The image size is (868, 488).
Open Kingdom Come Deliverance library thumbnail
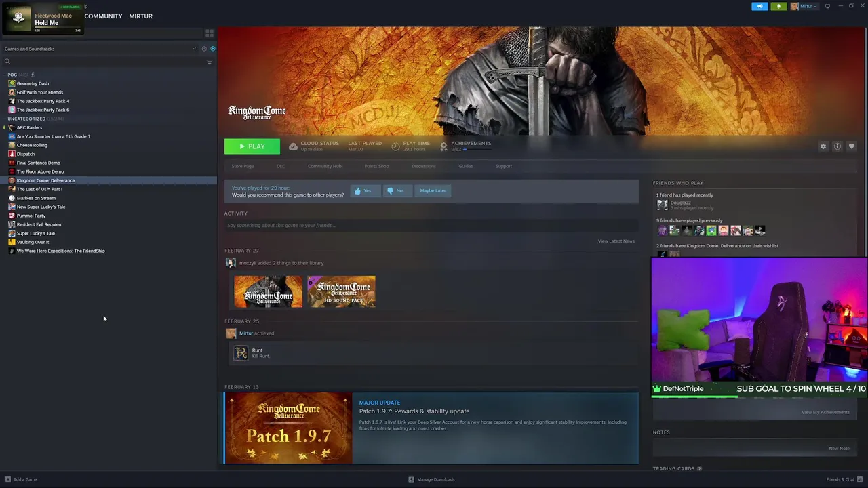269,291
